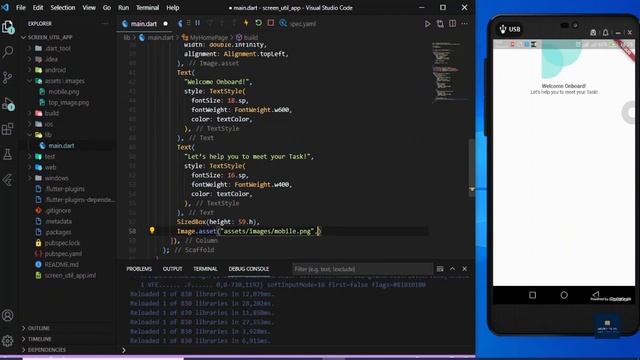This screenshot has height=360, width=640.
Task: Open top_image.png in the explorer
Action: tap(69, 102)
